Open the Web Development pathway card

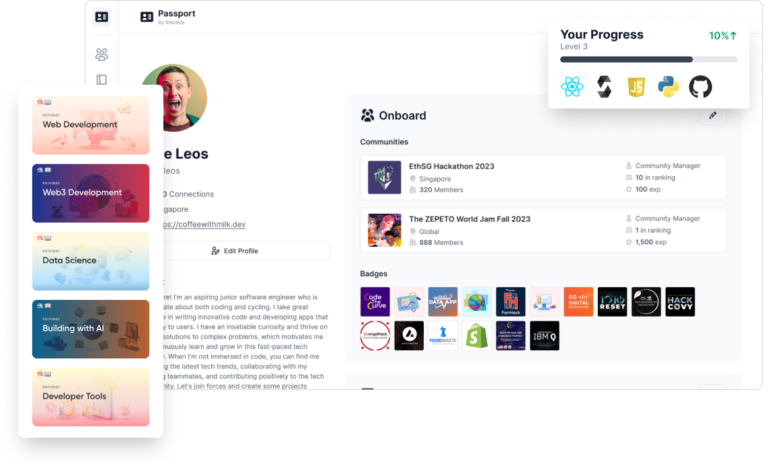click(x=91, y=125)
